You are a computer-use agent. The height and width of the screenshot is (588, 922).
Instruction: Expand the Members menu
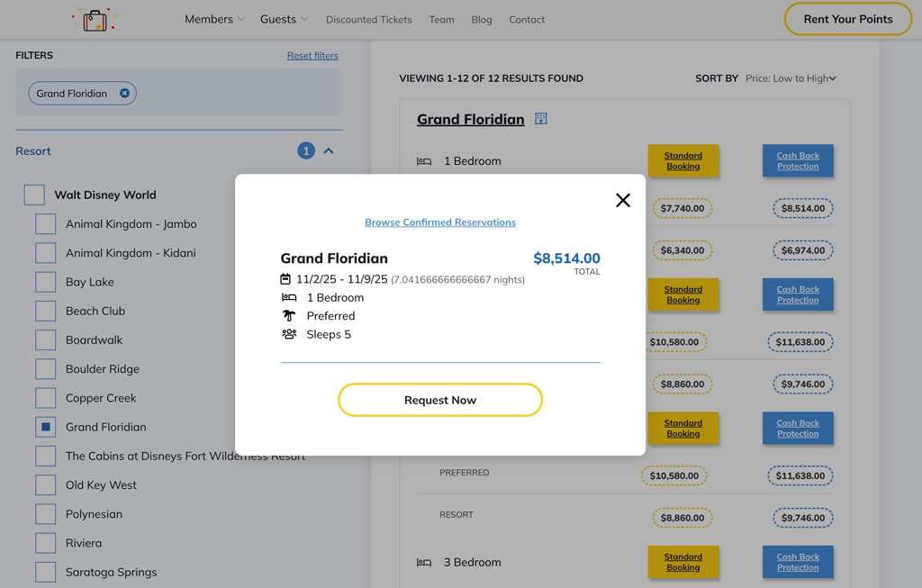point(214,19)
